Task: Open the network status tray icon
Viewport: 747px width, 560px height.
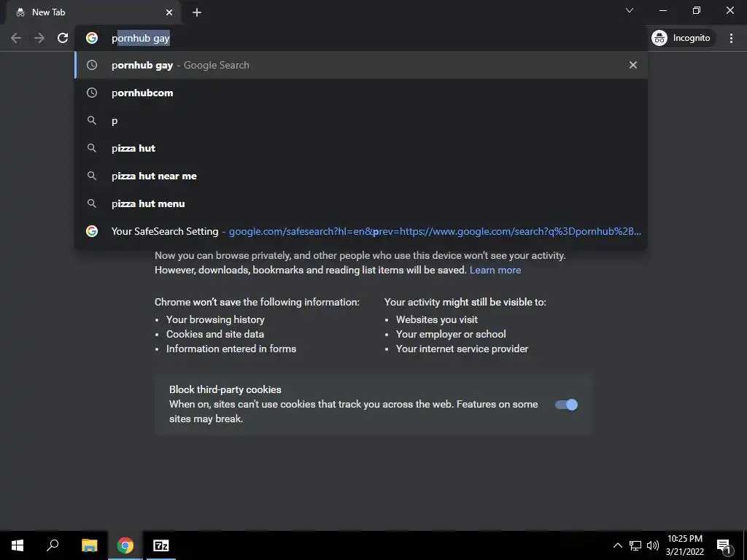Action: pos(635,545)
